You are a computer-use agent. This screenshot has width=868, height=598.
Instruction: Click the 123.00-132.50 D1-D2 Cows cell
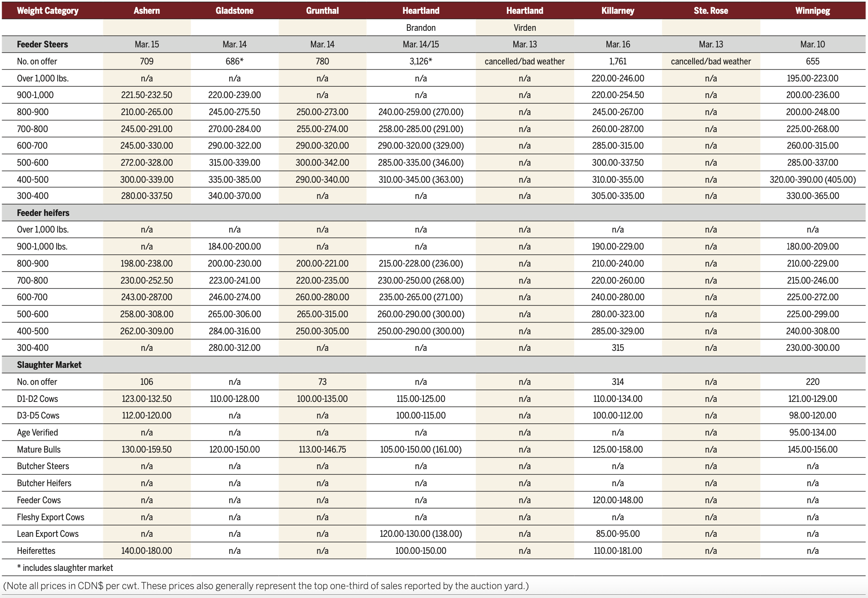147,399
